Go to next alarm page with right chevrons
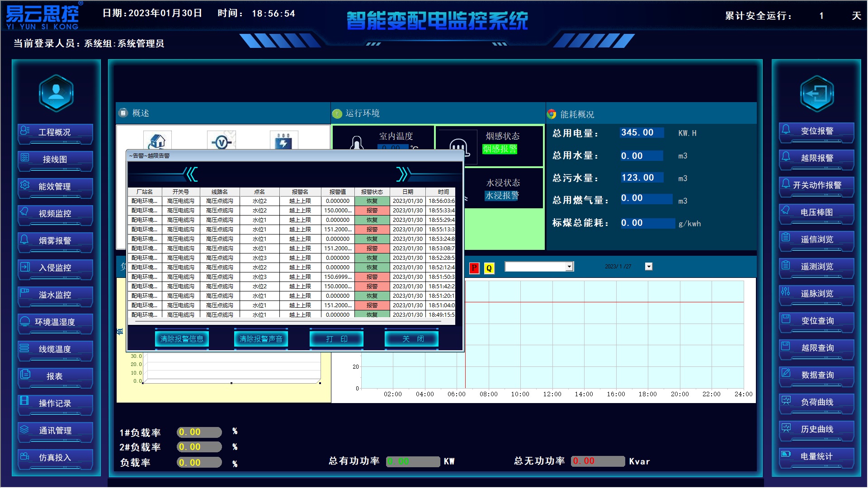The image size is (868, 488). [x=402, y=174]
